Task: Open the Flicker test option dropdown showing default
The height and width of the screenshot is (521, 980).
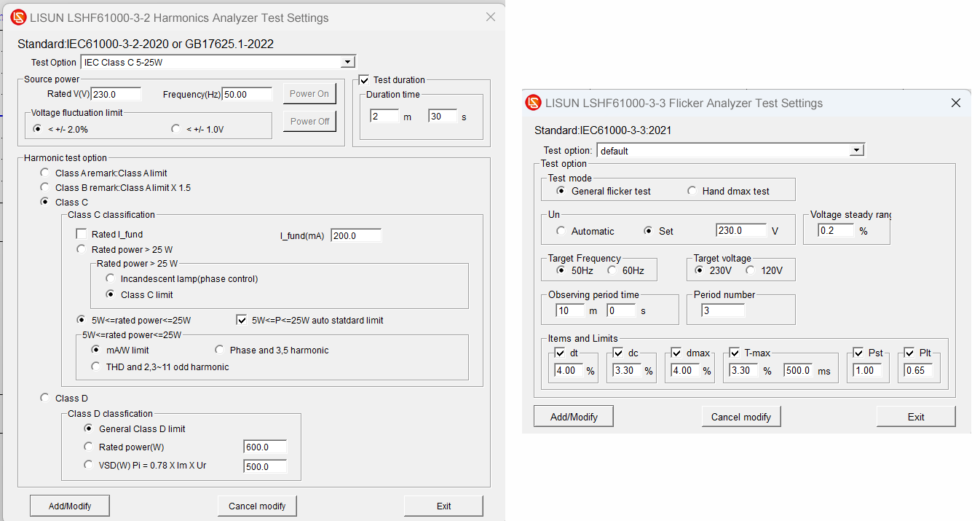Action: coord(857,149)
